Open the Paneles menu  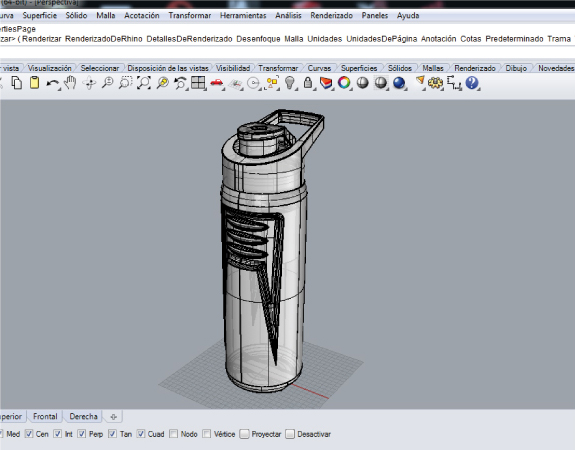pos(374,15)
